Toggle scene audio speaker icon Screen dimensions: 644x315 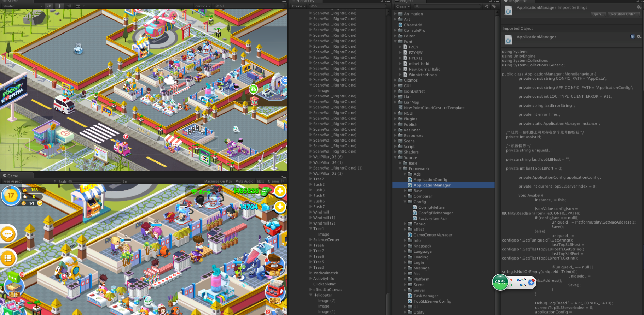coord(69,6)
